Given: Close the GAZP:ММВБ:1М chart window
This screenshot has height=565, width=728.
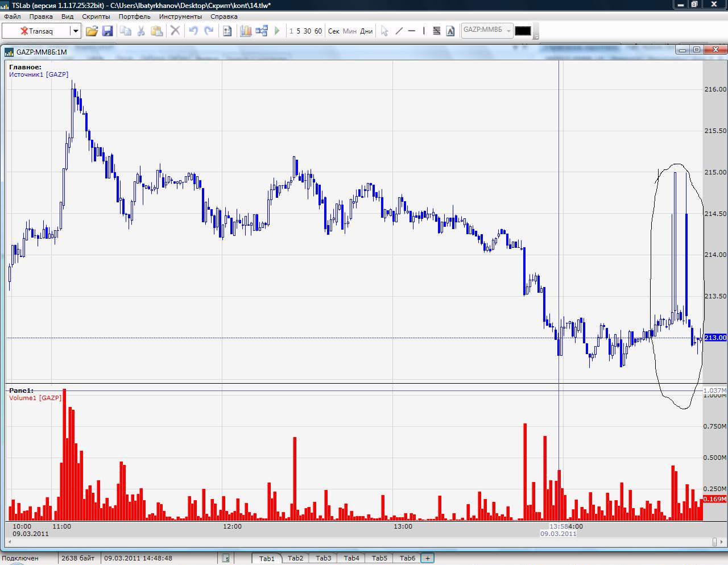Looking at the screenshot, I should (714, 50).
